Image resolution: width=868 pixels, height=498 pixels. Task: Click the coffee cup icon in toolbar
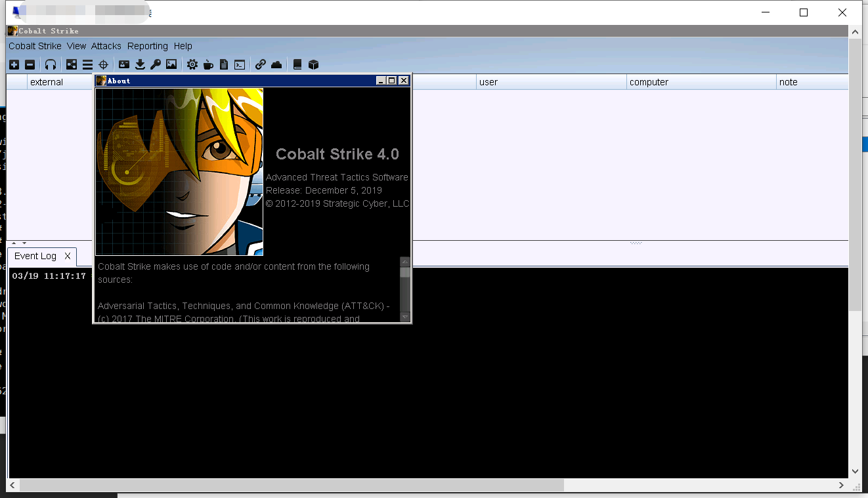[x=208, y=64]
